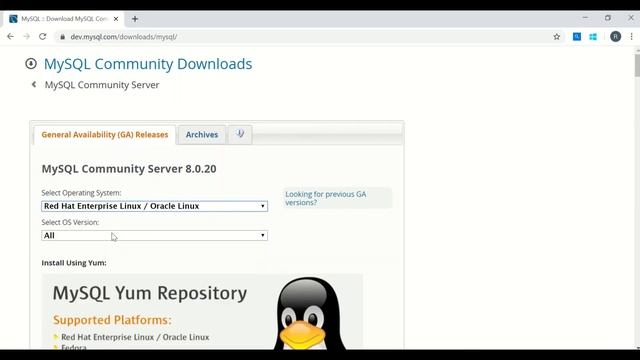Click the Tux penguin image

pyautogui.click(x=309, y=313)
